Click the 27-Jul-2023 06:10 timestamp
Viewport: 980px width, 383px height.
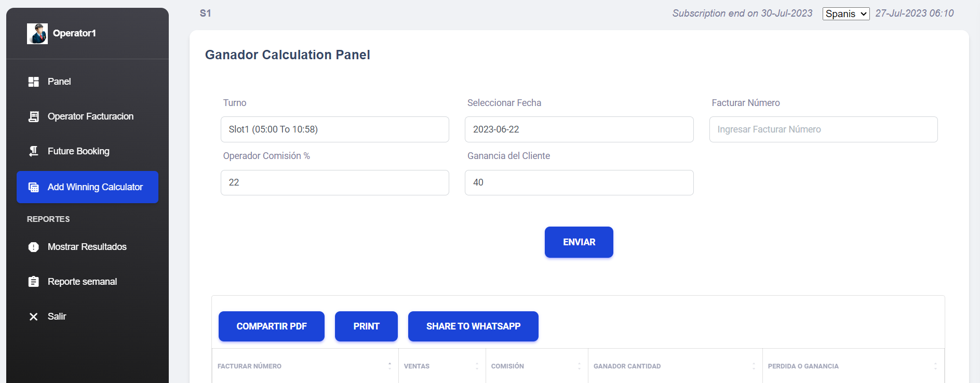[915, 14]
